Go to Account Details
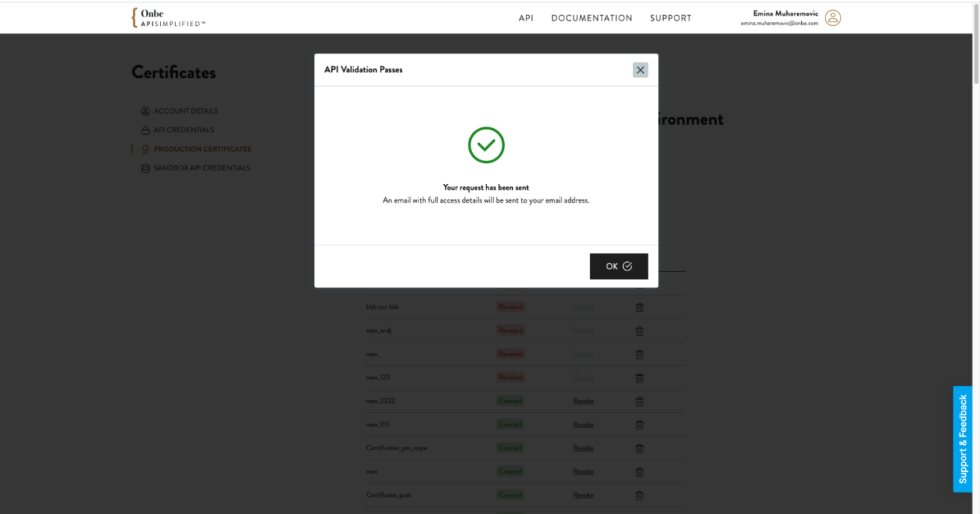The height and width of the screenshot is (514, 980). [185, 111]
